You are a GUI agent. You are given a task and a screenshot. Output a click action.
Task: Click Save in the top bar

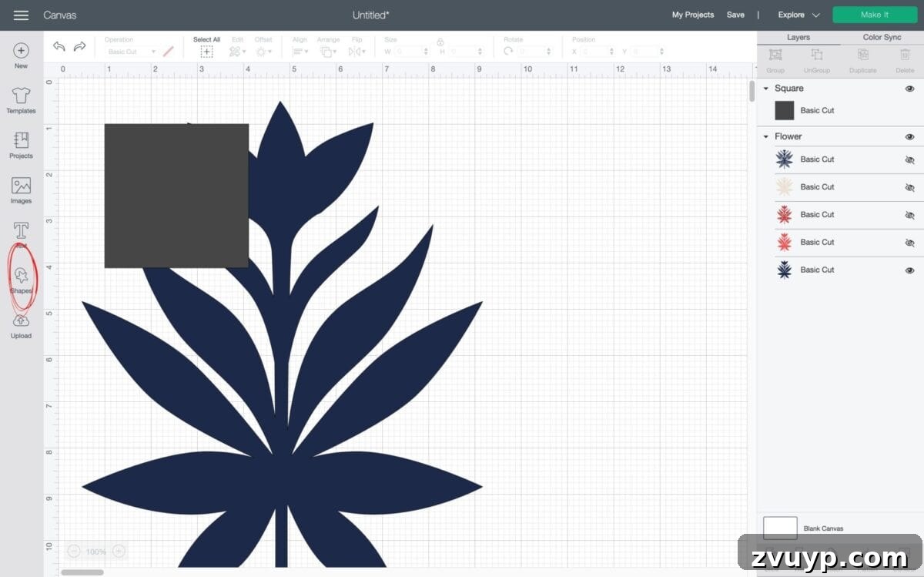point(735,15)
